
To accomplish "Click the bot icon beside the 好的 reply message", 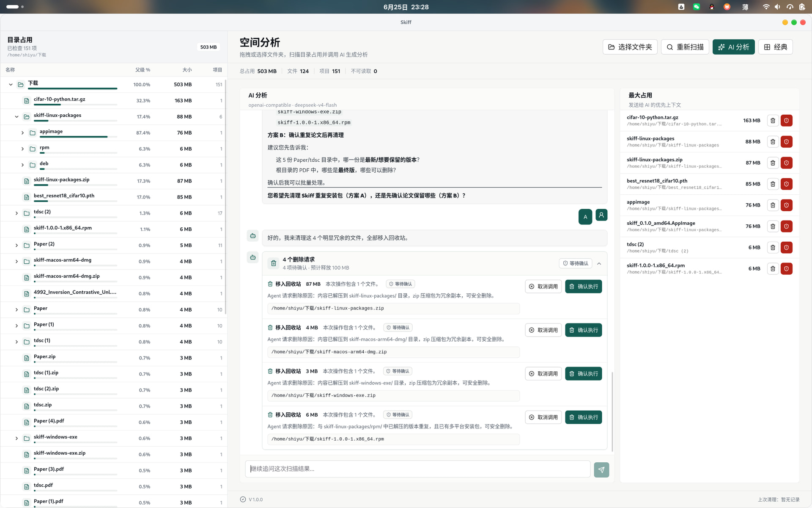I will pos(253,236).
